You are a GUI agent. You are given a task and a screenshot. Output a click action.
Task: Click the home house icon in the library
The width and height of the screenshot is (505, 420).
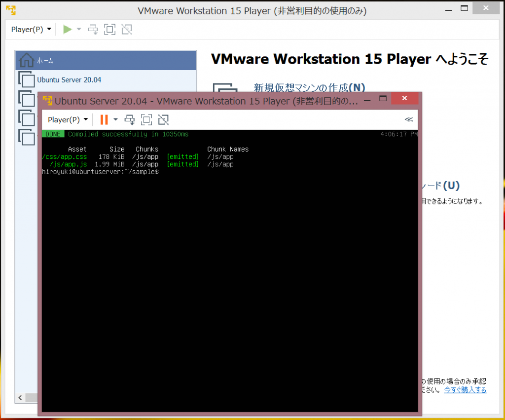[27, 60]
